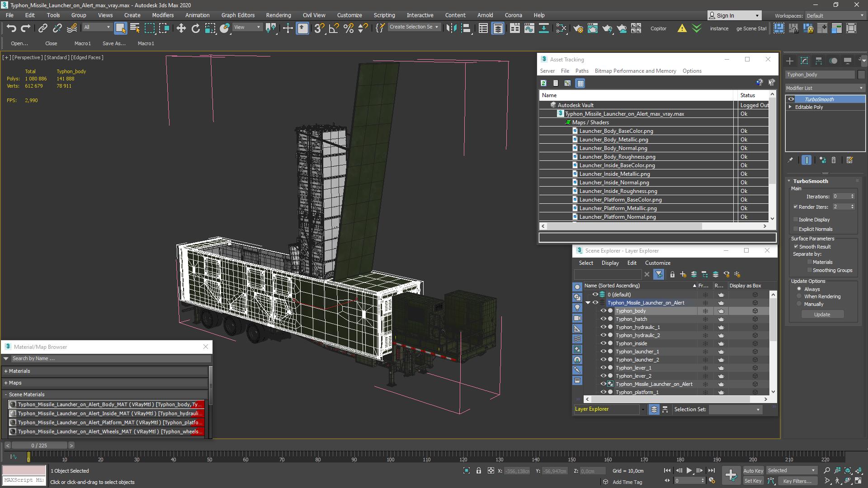
Task: Enable Separate by Materials checkbox
Action: [x=810, y=262]
